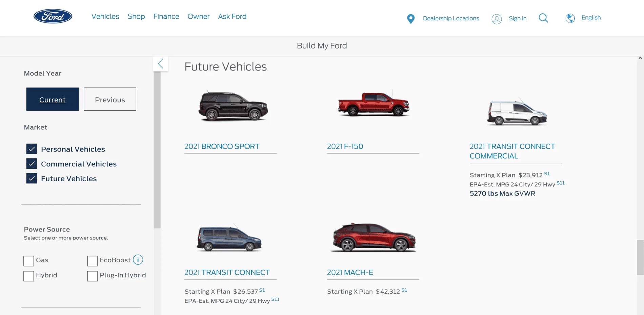This screenshot has width=644, height=315.
Task: Click the S1 footnote beside $23,912
Action: click(x=547, y=174)
